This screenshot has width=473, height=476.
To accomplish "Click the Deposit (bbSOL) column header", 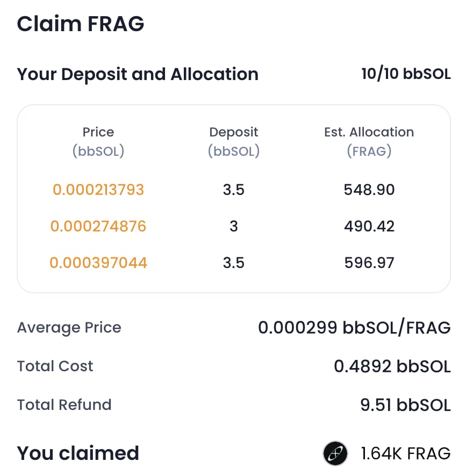I will click(234, 141).
